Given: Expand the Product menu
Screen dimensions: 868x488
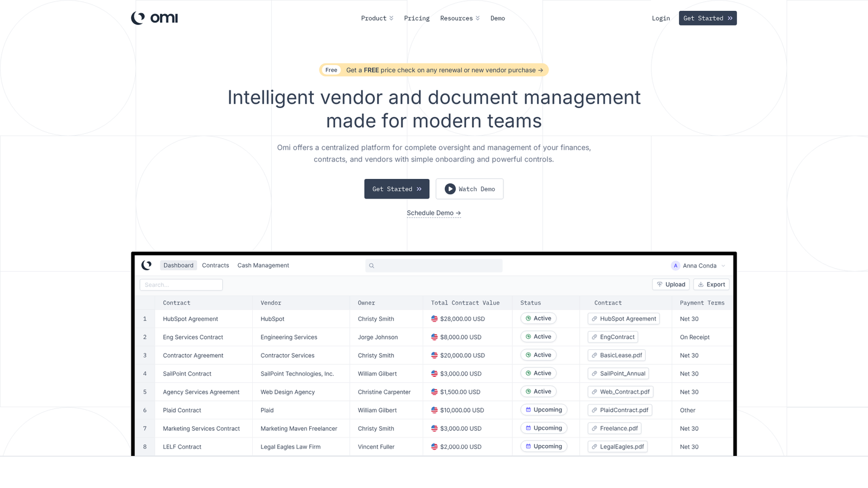Looking at the screenshot, I should (x=377, y=18).
